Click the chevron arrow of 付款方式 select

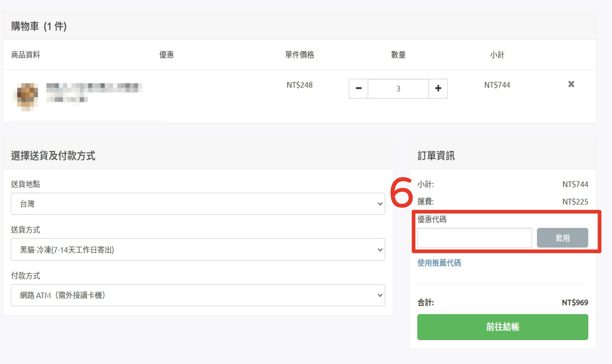tap(380, 295)
